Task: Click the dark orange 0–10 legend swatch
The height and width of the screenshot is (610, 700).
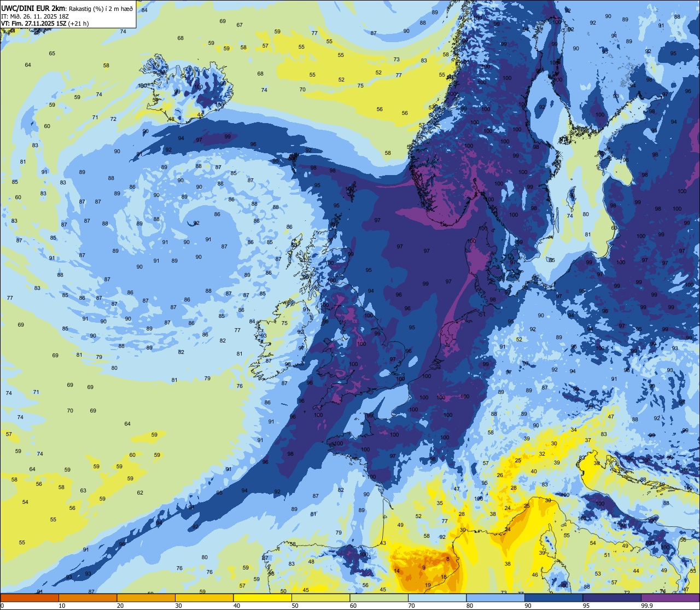Action: (x=30, y=597)
